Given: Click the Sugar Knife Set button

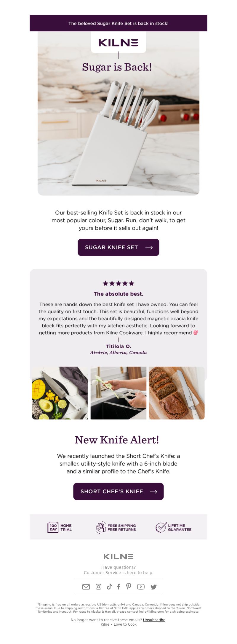Looking at the screenshot, I should point(118,247).
